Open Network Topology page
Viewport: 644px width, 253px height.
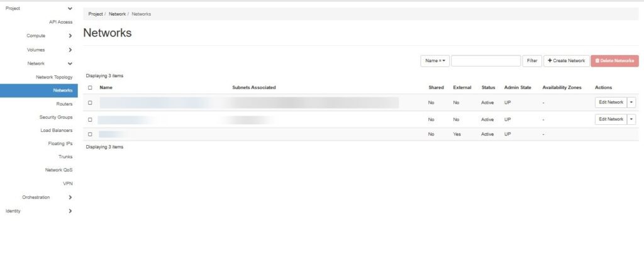click(x=54, y=77)
